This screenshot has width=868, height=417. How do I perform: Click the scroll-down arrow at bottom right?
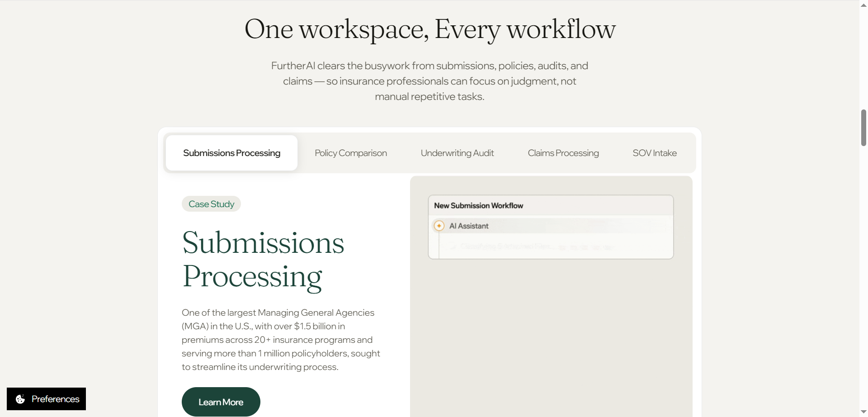(863, 412)
